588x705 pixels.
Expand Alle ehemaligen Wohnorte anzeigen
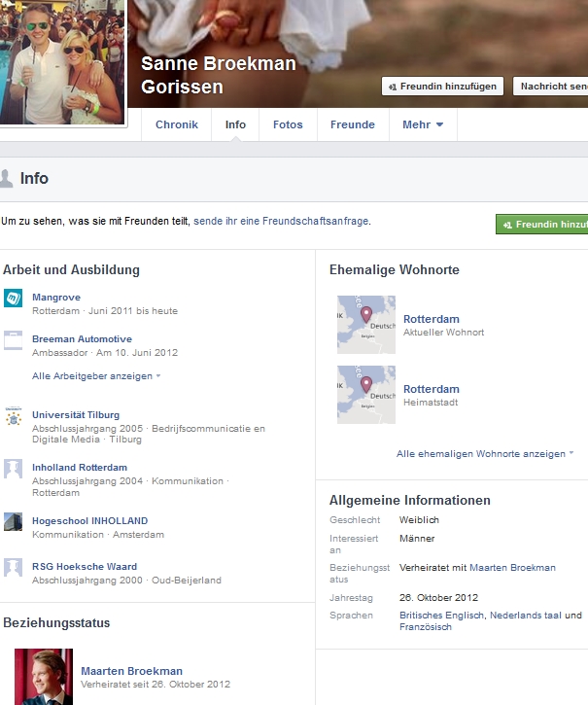[485, 454]
